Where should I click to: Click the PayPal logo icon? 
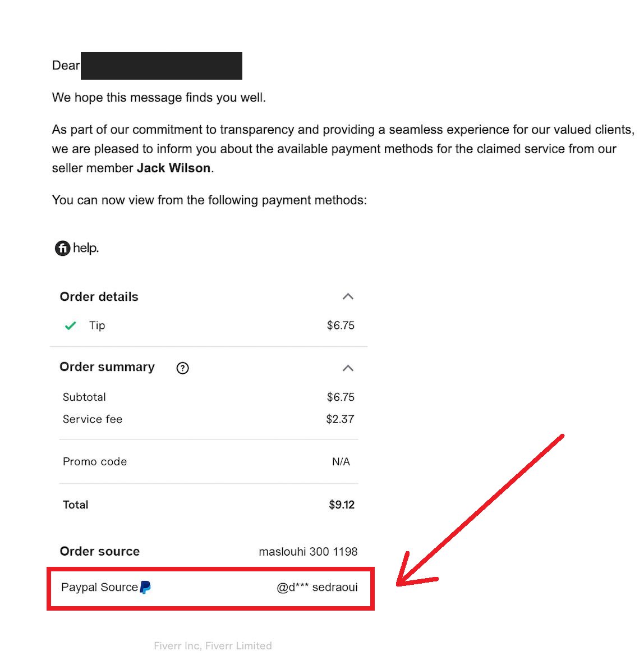click(145, 587)
